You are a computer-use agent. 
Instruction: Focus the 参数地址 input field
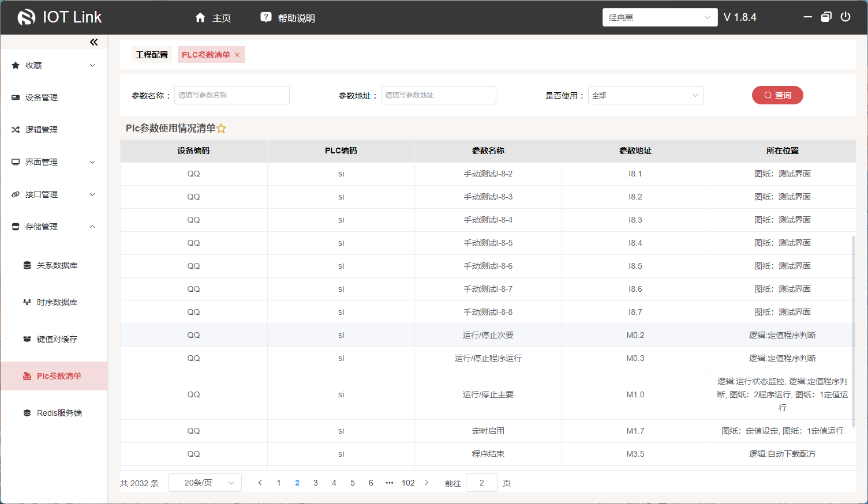pyautogui.click(x=439, y=95)
